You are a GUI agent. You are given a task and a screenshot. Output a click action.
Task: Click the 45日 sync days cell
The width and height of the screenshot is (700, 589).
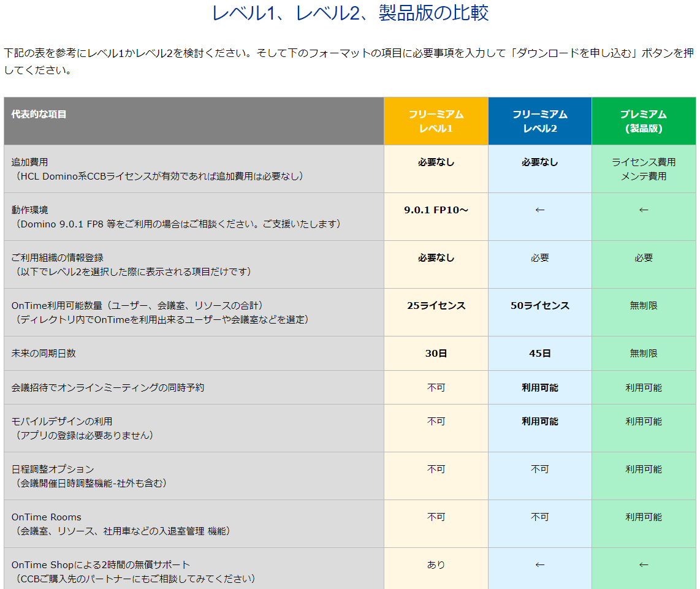tap(540, 353)
